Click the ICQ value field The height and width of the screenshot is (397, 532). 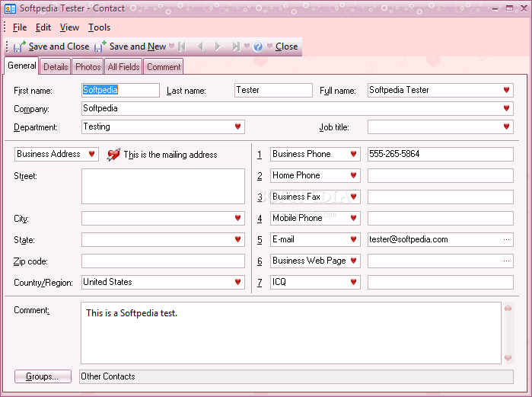(x=441, y=282)
